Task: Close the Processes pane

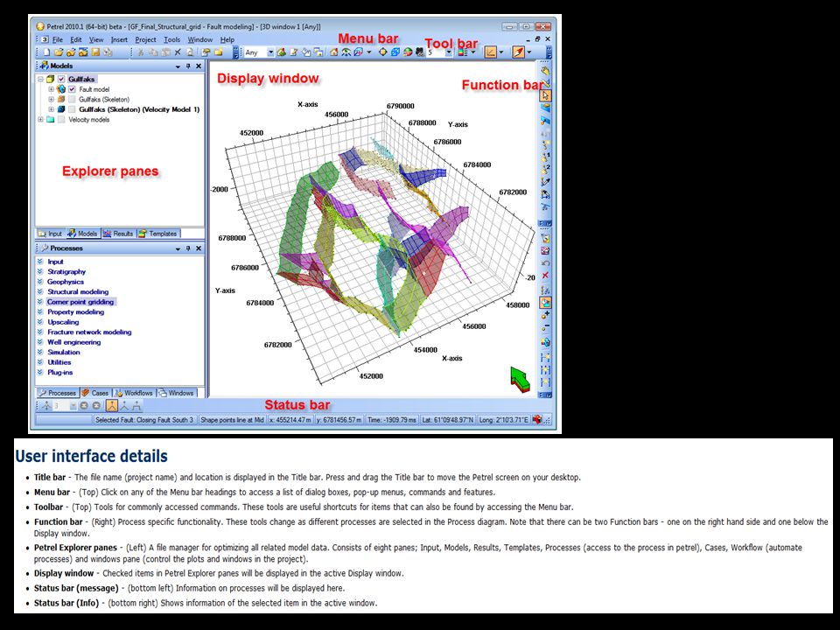Action: point(199,248)
